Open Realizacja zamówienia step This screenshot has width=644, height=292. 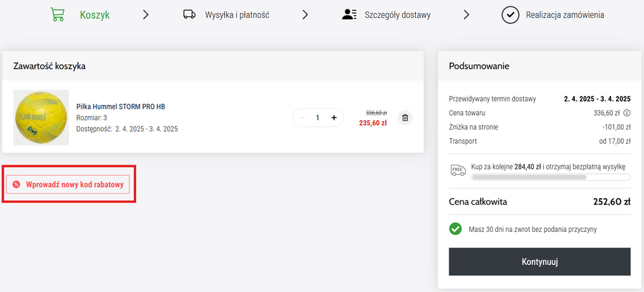tap(565, 14)
